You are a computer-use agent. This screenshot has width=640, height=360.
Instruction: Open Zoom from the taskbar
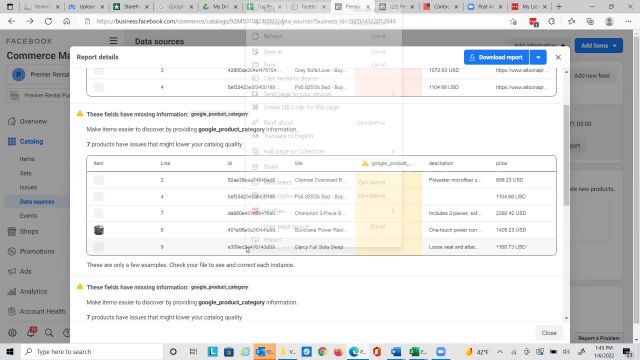click(x=441, y=351)
